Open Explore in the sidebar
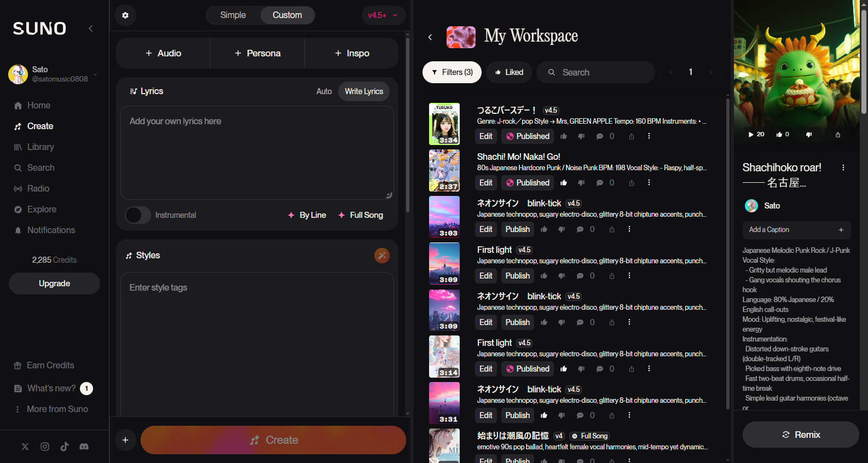Screen dimensions: 868x463 tap(35, 210)
